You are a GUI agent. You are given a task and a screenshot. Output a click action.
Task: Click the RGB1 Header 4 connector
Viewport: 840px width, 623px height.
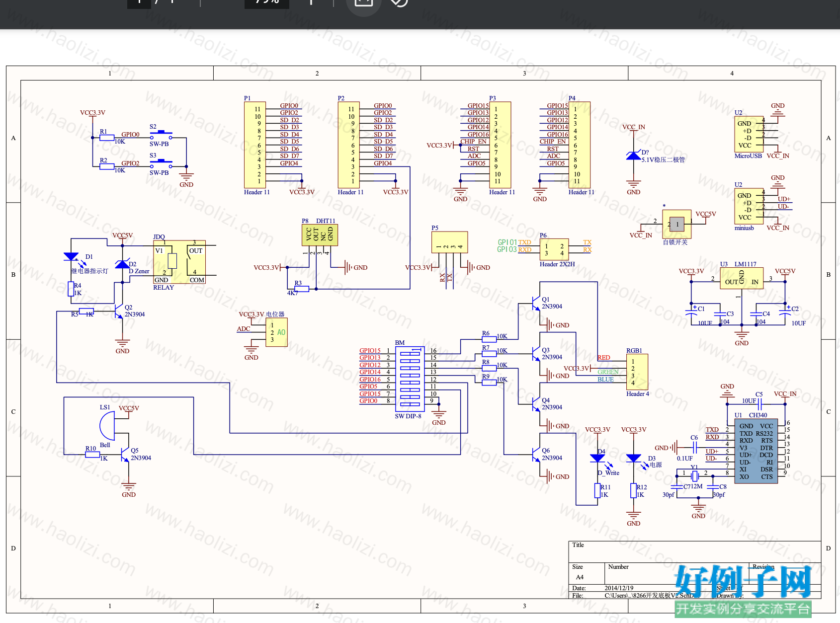pos(637,372)
